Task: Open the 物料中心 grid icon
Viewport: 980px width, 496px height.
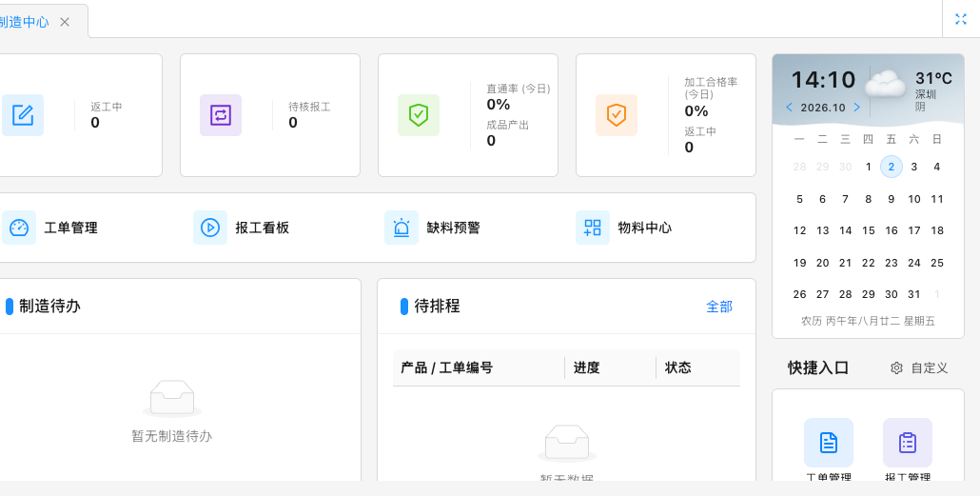Action: click(x=593, y=228)
